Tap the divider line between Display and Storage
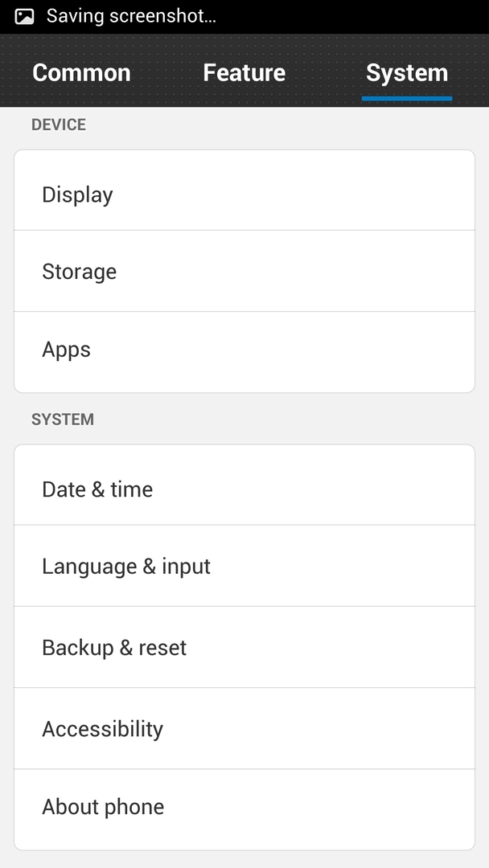 [244, 231]
